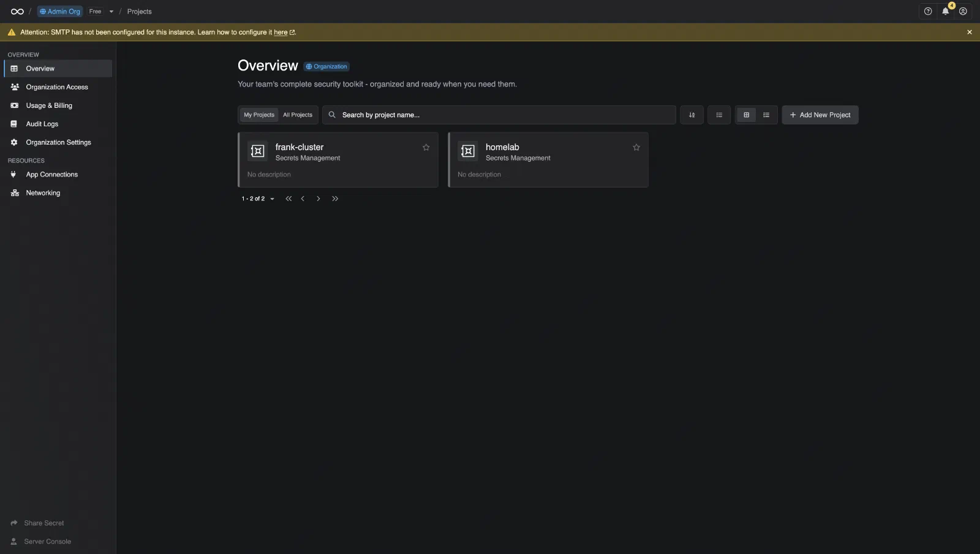This screenshot has width=980, height=554.
Task: Open Overview in the sidebar
Action: (x=58, y=69)
